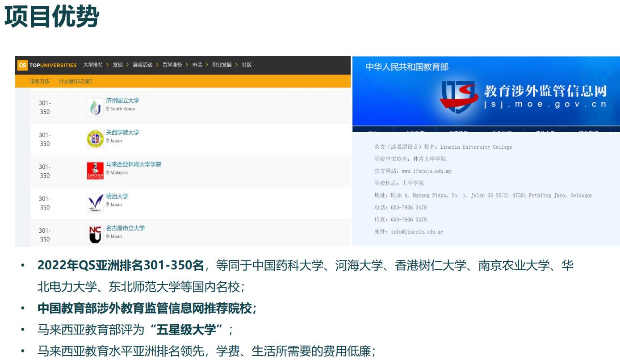This screenshot has height=364, width=620.
Task: Expand the chevron after 发现
Action: pyautogui.click(x=127, y=65)
